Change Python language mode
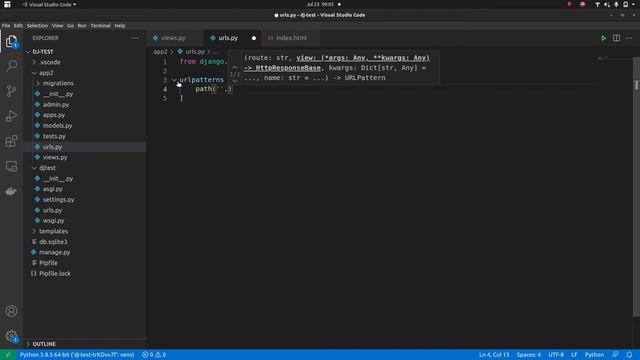The height and width of the screenshot is (360, 640). coord(594,355)
